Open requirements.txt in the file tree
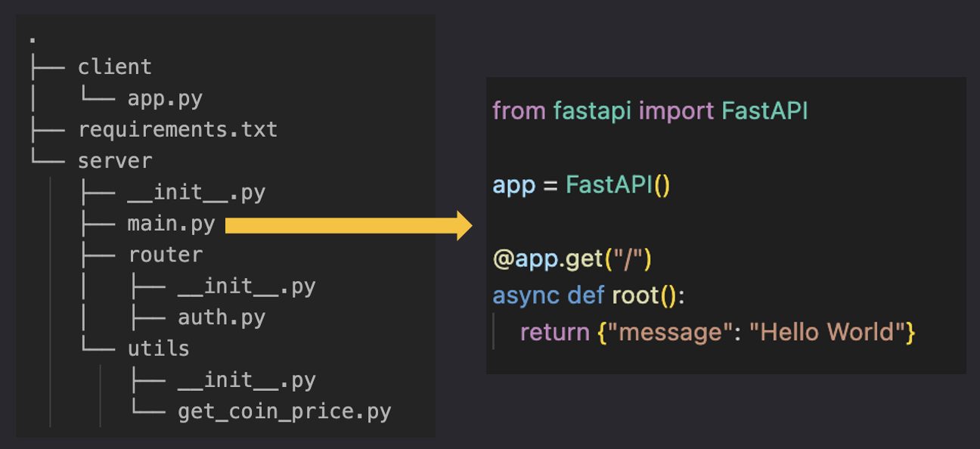This screenshot has width=980, height=449. 178,129
